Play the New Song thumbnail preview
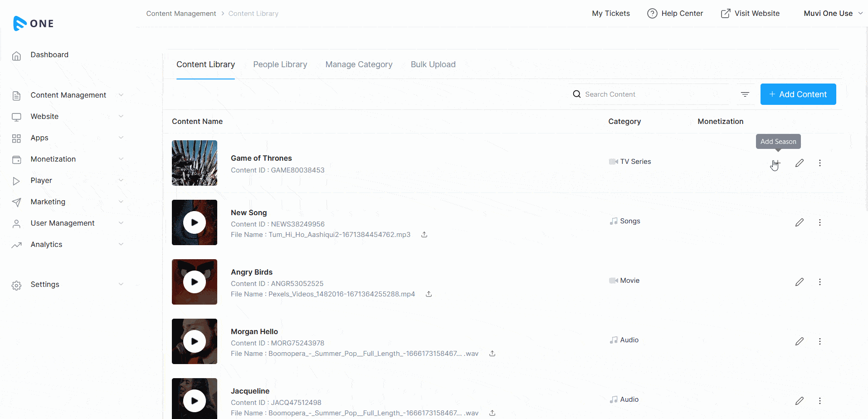Screen dimensions: 868x419 point(195,222)
